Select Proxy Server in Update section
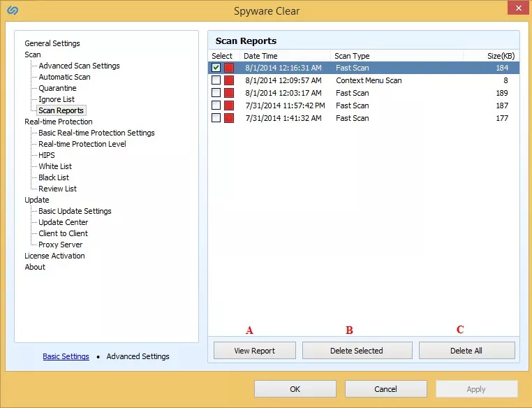The width and height of the screenshot is (532, 408). tap(61, 245)
